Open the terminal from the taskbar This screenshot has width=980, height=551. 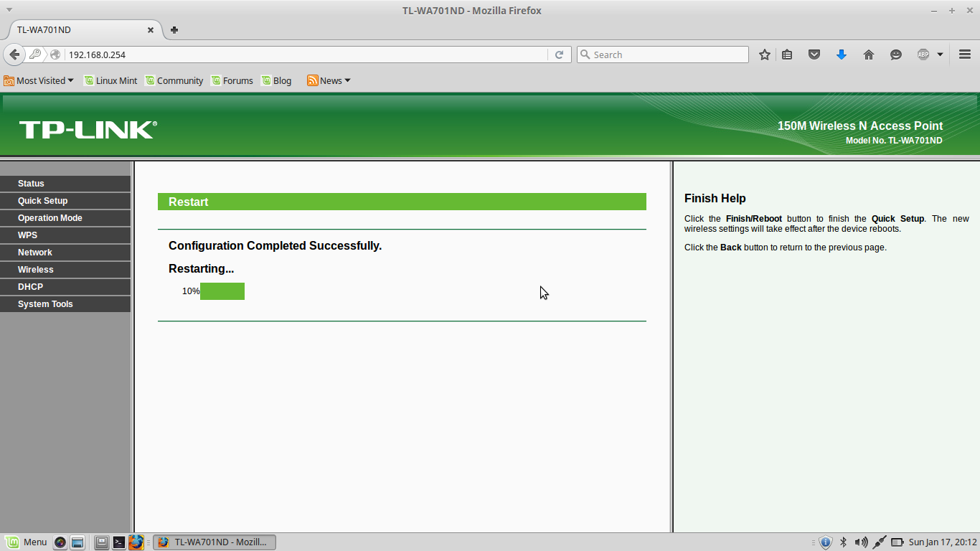[x=118, y=542]
